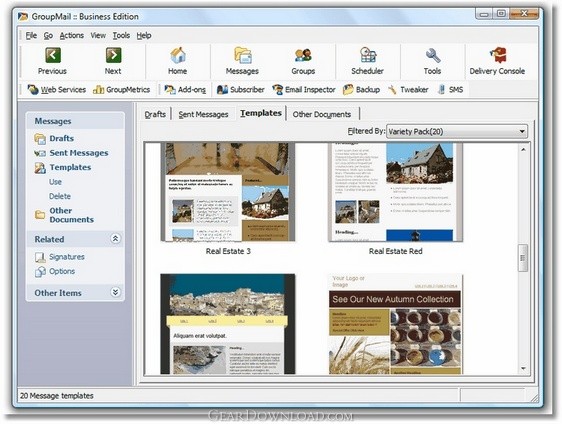Select the Other Documents folder icon
The width and height of the screenshot is (562, 424).
point(40,215)
